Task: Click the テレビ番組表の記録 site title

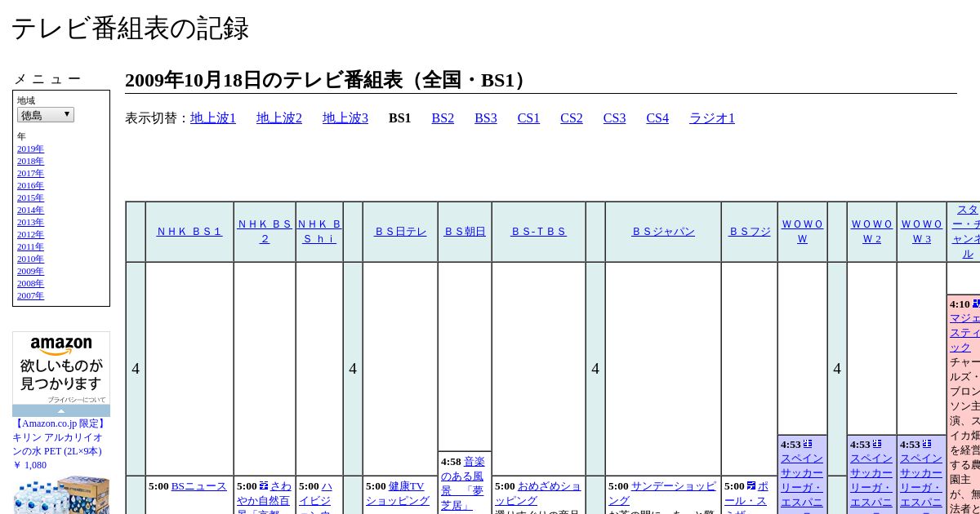Action: coord(130,29)
